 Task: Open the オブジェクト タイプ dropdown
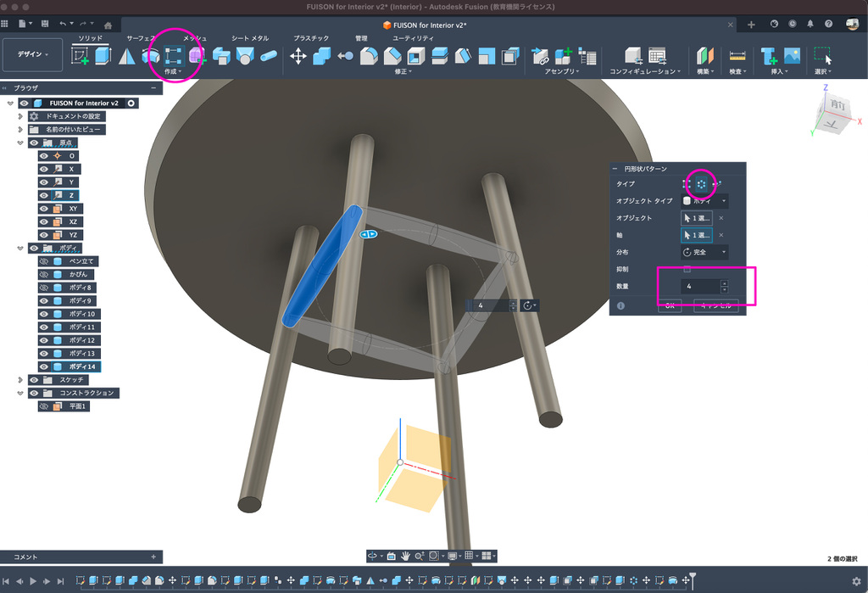(x=704, y=201)
